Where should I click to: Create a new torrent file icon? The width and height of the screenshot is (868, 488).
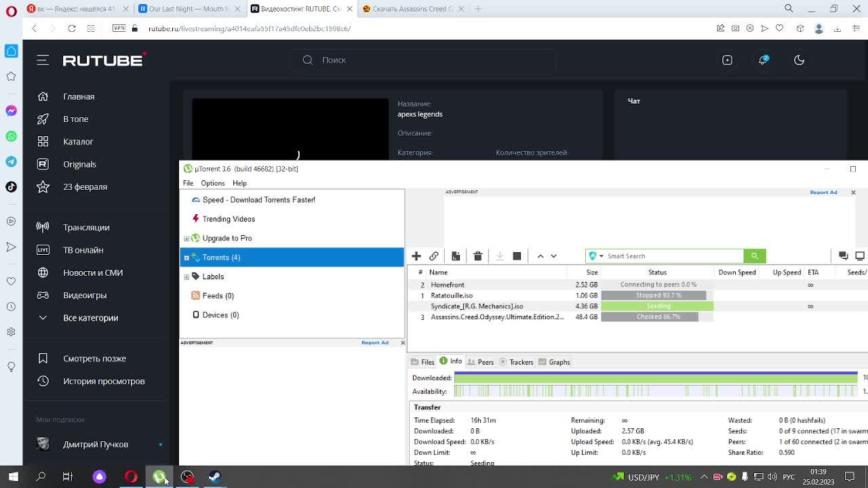click(x=456, y=256)
